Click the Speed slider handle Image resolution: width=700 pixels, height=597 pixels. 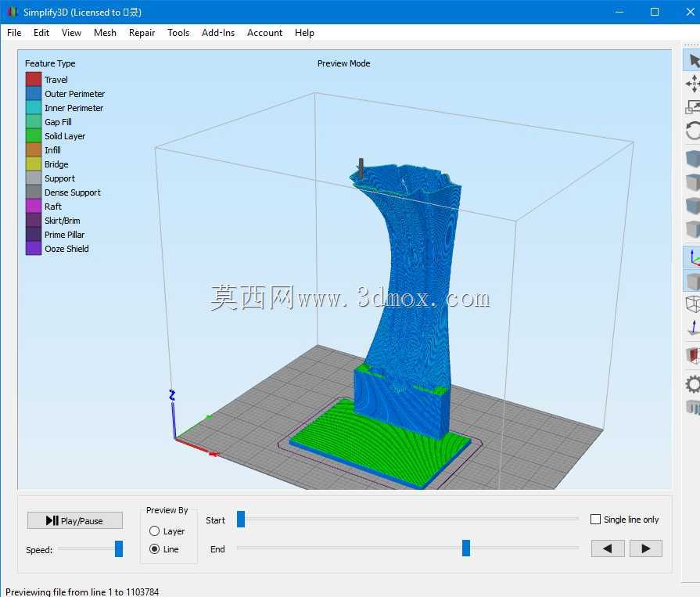(119, 548)
